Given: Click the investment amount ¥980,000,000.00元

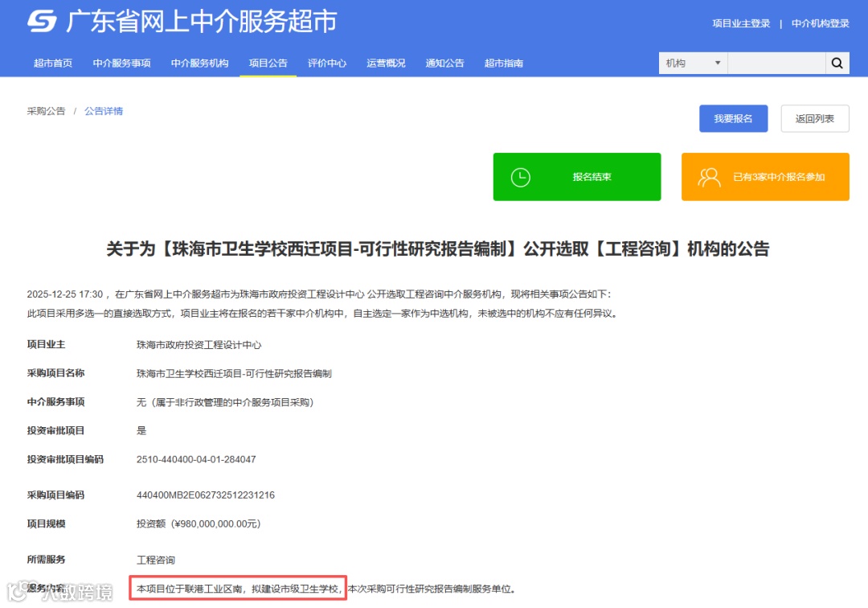Looking at the screenshot, I should pyautogui.click(x=215, y=524).
